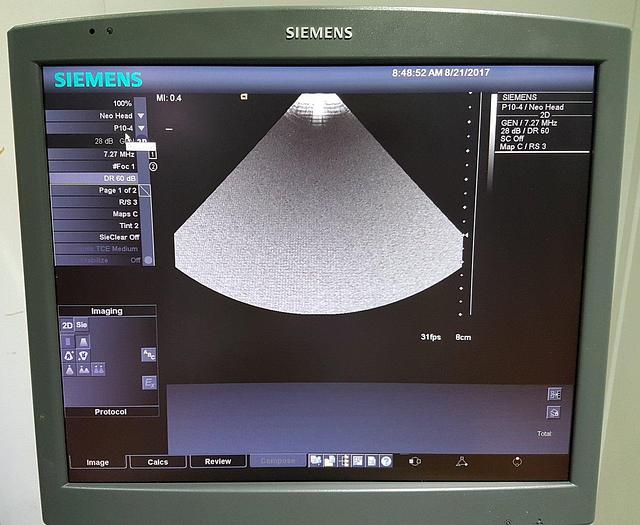Viewport: 640px width, 525px height.
Task: Click the upper icon beside the thumbnail panel
Action: pos(554,394)
